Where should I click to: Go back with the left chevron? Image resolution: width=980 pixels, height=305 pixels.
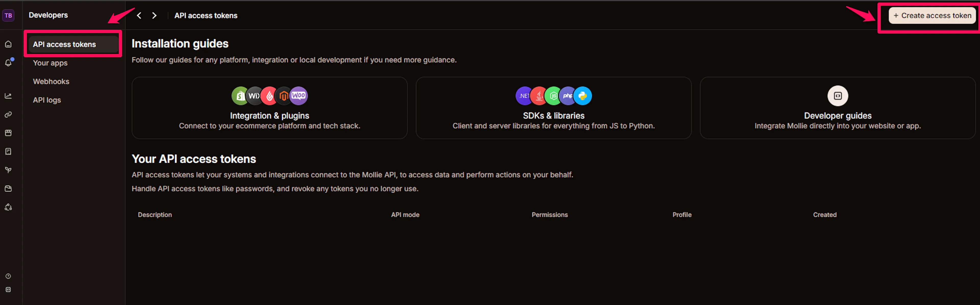(139, 16)
